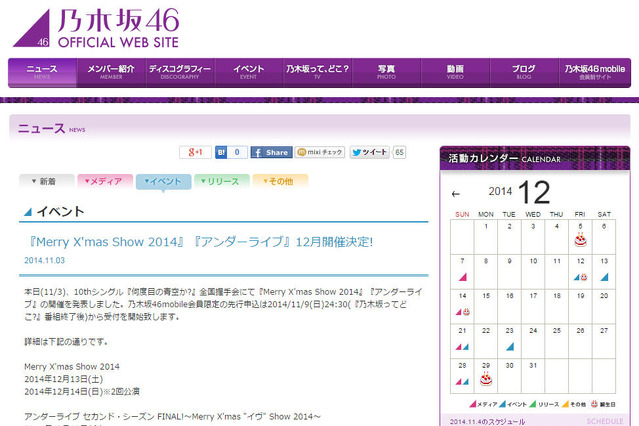
Task: Click the pink media marker on December 14
Action: [458, 312]
